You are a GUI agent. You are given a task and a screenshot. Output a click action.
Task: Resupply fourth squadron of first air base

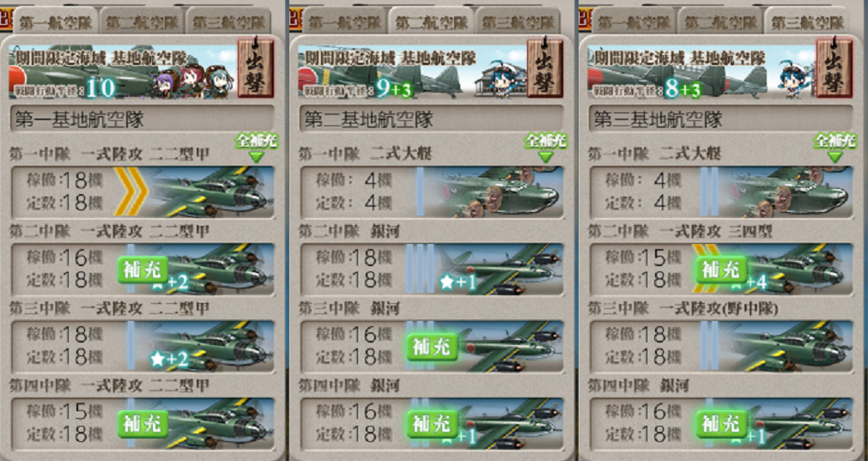coord(143,424)
